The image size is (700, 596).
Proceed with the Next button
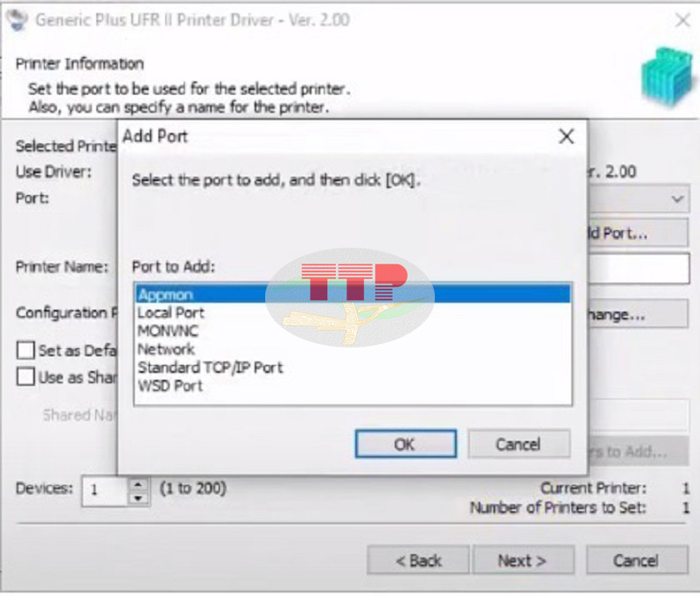tap(522, 560)
